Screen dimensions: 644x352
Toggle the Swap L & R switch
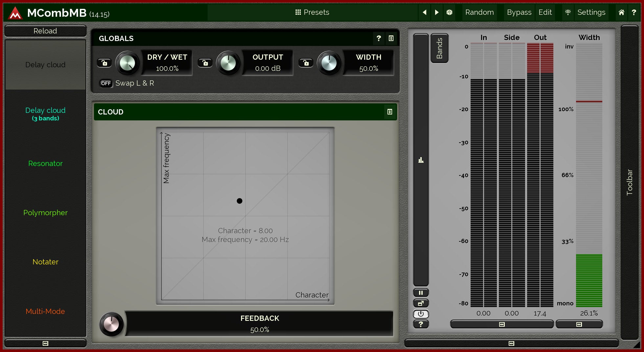tap(106, 83)
